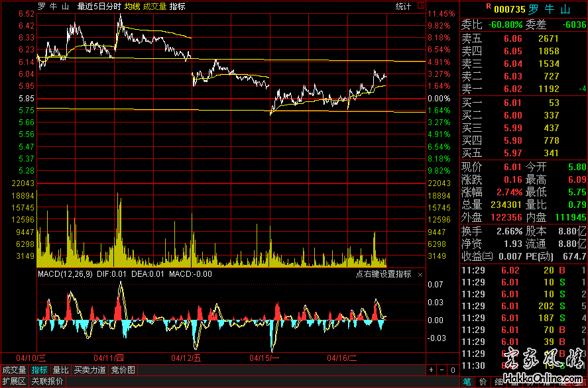Click the 关联报价 related quotes button

tap(46, 381)
